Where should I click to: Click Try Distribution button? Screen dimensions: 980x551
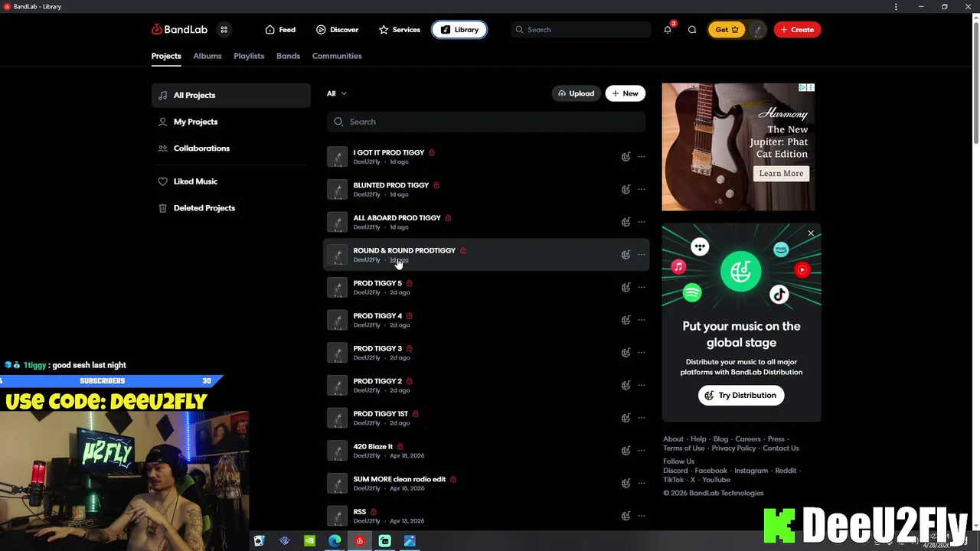tap(740, 396)
